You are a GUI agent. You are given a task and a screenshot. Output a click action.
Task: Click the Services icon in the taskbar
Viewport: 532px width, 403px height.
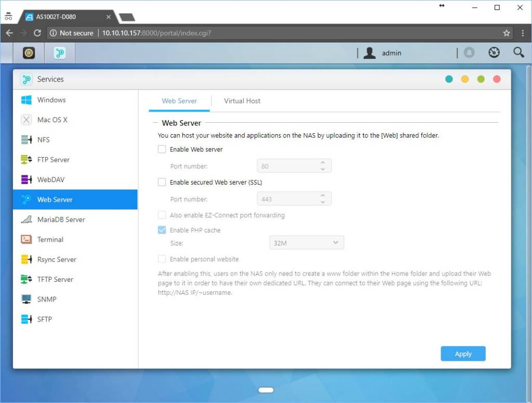pyautogui.click(x=60, y=53)
